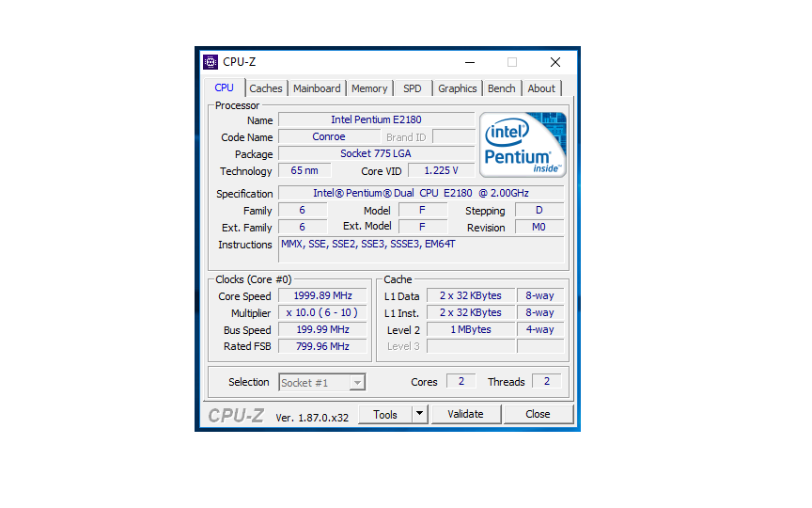Go to the SPD tab
The image size is (812, 508).
[x=413, y=88]
